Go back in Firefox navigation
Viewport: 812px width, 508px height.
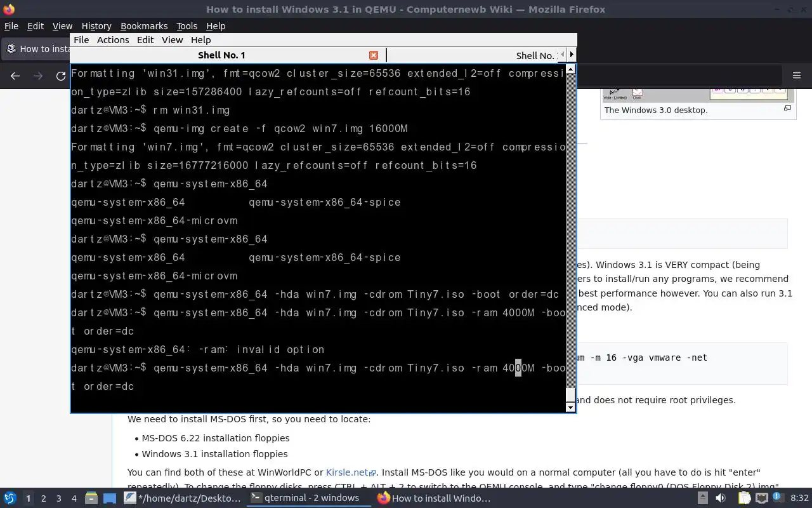pos(15,76)
